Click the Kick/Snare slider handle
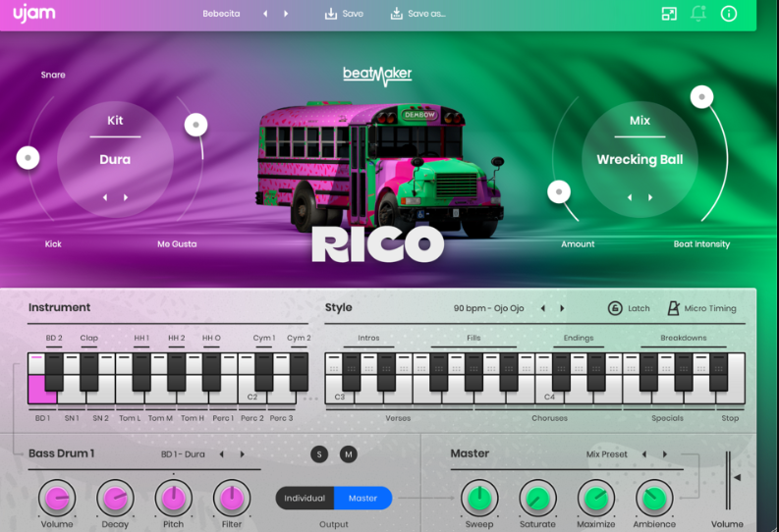The image size is (779, 532). pyautogui.click(x=28, y=158)
